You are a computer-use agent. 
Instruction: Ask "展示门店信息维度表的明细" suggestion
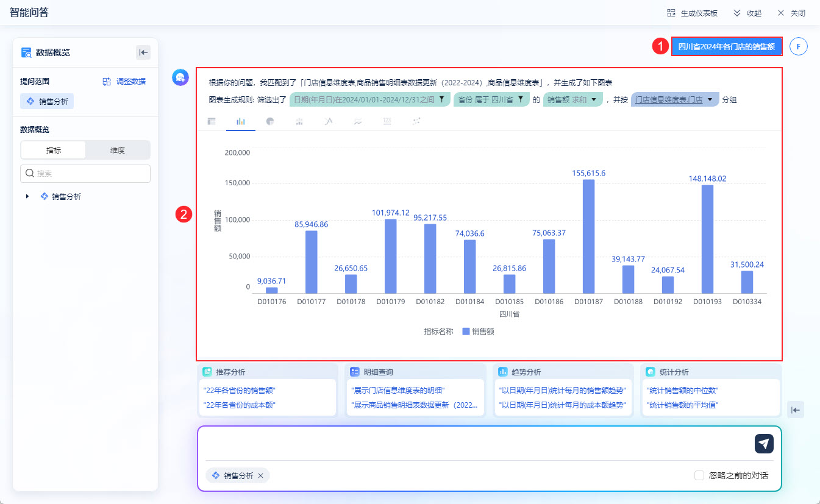398,390
